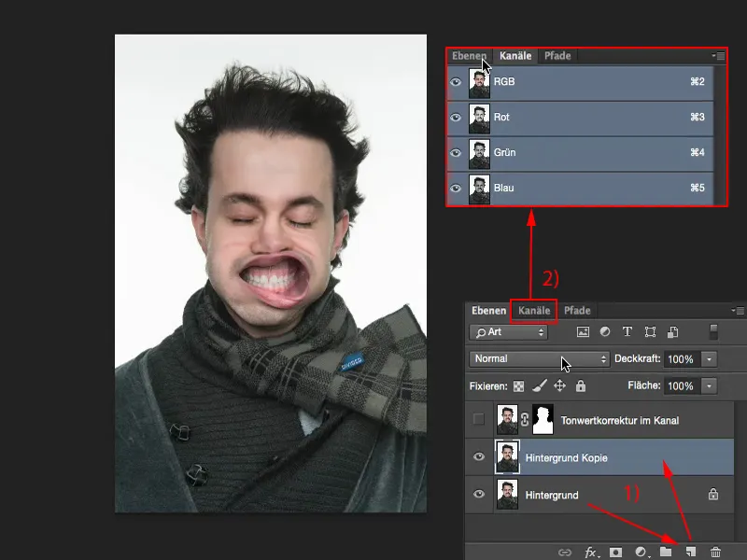
Task: Lock transparent pixels icon next to Fixieren
Action: tap(518, 386)
